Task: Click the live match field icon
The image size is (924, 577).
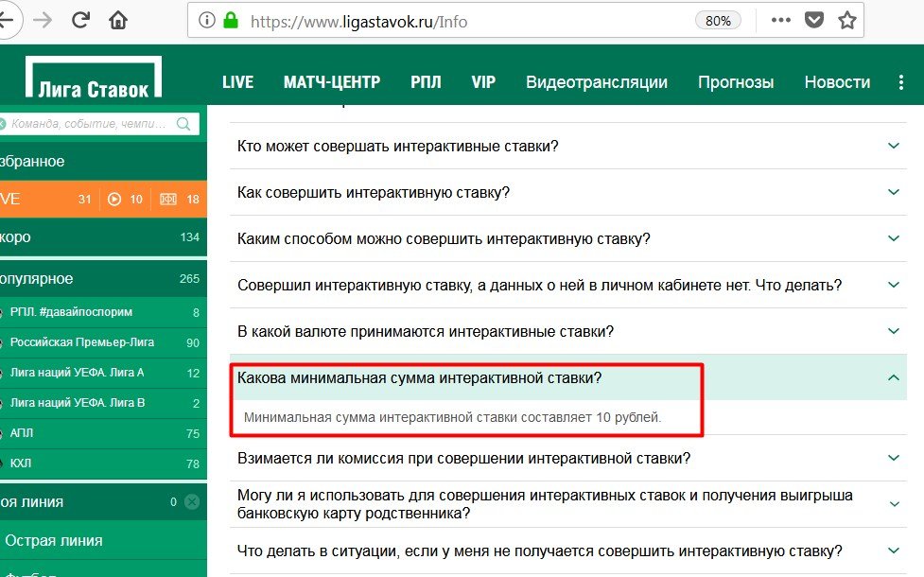Action: click(168, 199)
